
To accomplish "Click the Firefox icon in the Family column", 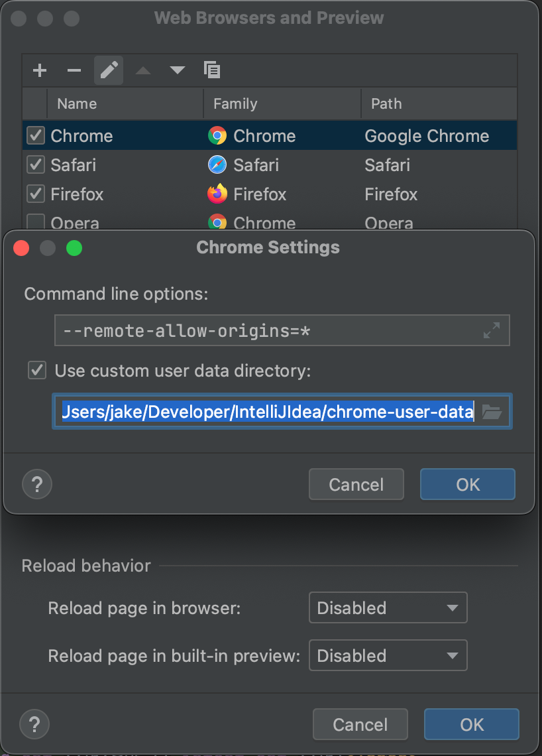I will (x=217, y=194).
